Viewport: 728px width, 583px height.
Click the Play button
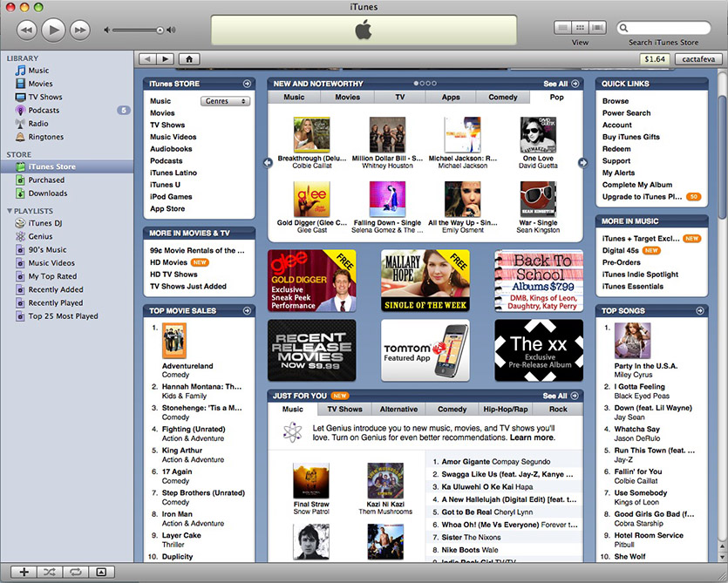(x=52, y=30)
